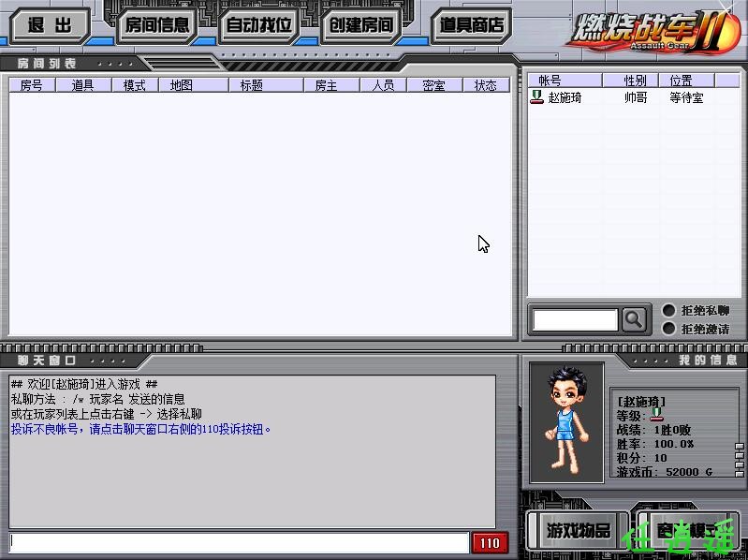Sort room list by 道具 column
The image size is (748, 560).
click(x=83, y=85)
